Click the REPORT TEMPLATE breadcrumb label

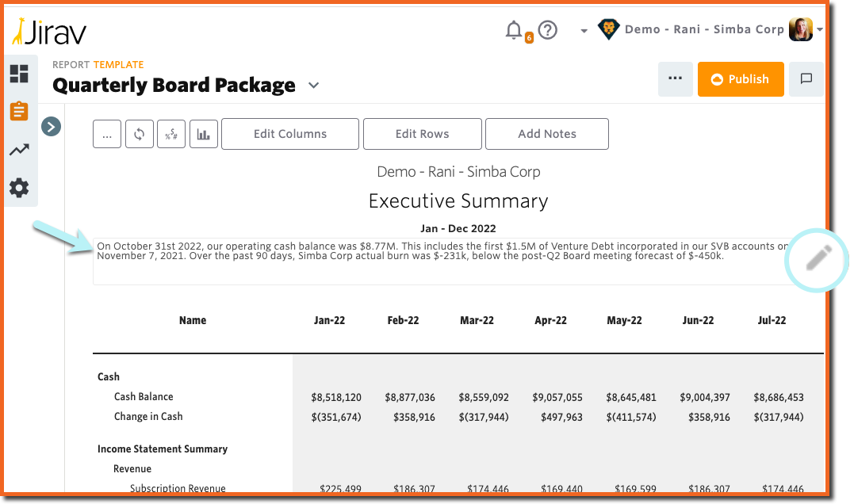coord(98,65)
